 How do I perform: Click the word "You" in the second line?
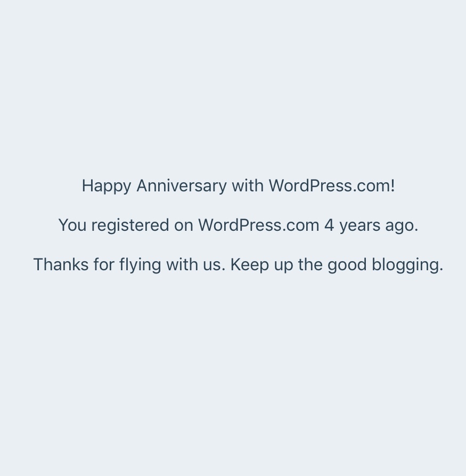click(72, 225)
